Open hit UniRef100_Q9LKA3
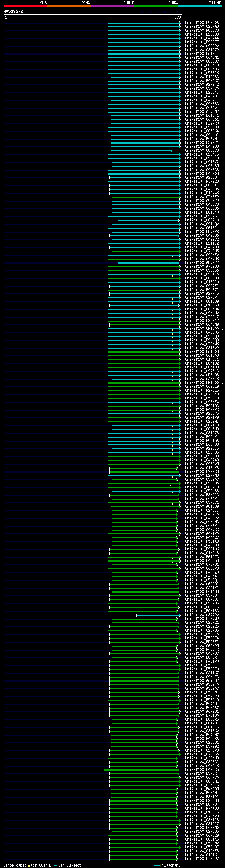The width and height of the screenshot is (225, 868). 202,27
